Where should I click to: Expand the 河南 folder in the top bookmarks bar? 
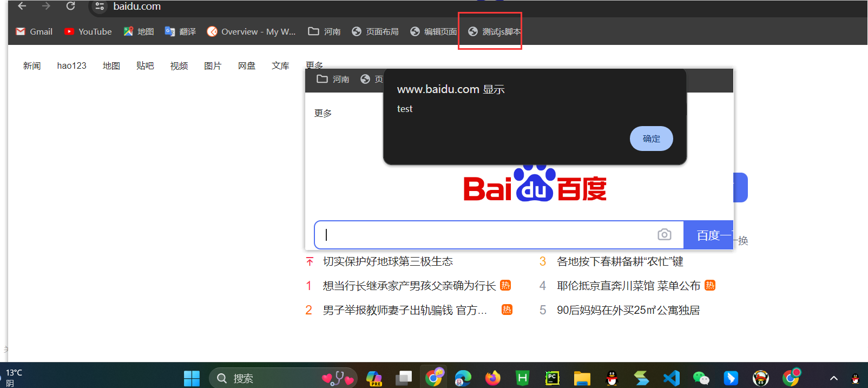click(324, 31)
